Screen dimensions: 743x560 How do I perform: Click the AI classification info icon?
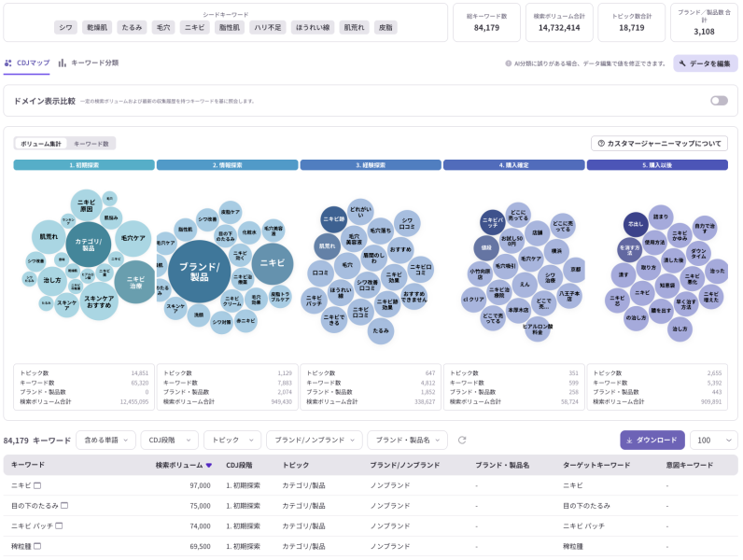(508, 63)
